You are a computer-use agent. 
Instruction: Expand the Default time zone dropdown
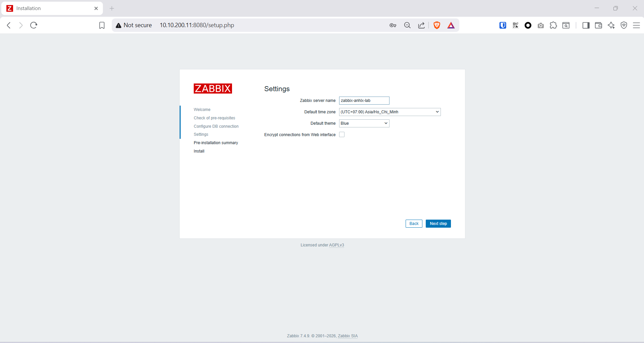click(389, 112)
